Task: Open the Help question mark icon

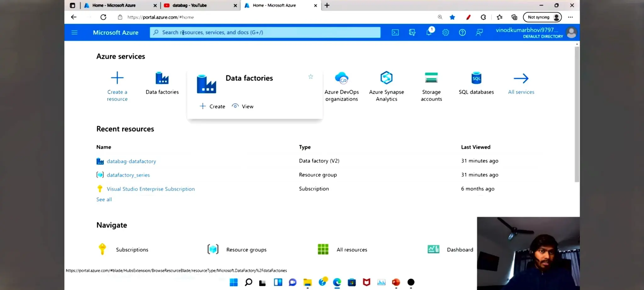Action: (462, 32)
